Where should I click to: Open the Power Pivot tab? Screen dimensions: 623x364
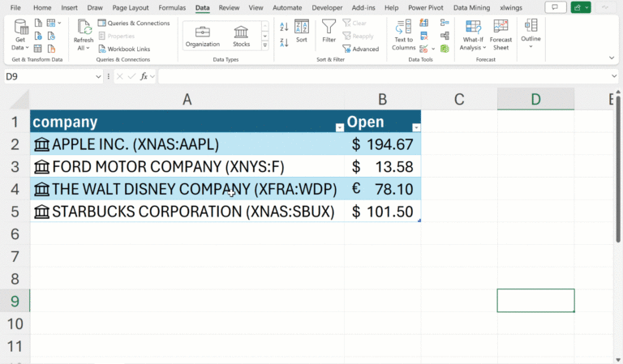tap(425, 7)
